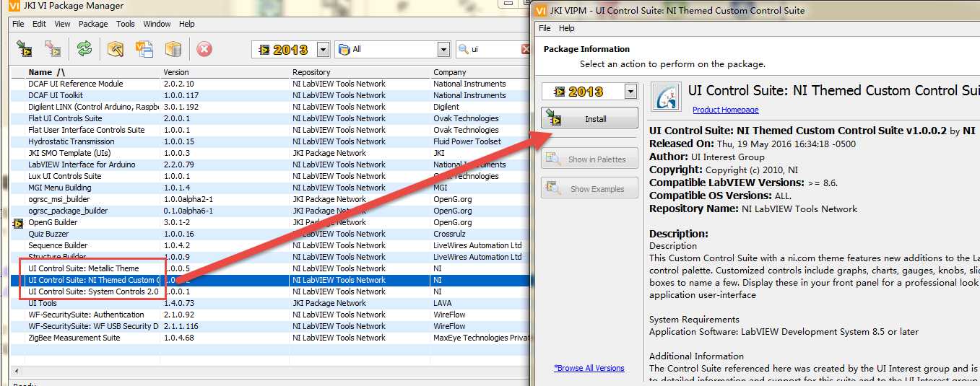Viewport: 980px width, 386px height.
Task: Select UI Control Suite: NI Themed Custom row
Action: [x=270, y=280]
